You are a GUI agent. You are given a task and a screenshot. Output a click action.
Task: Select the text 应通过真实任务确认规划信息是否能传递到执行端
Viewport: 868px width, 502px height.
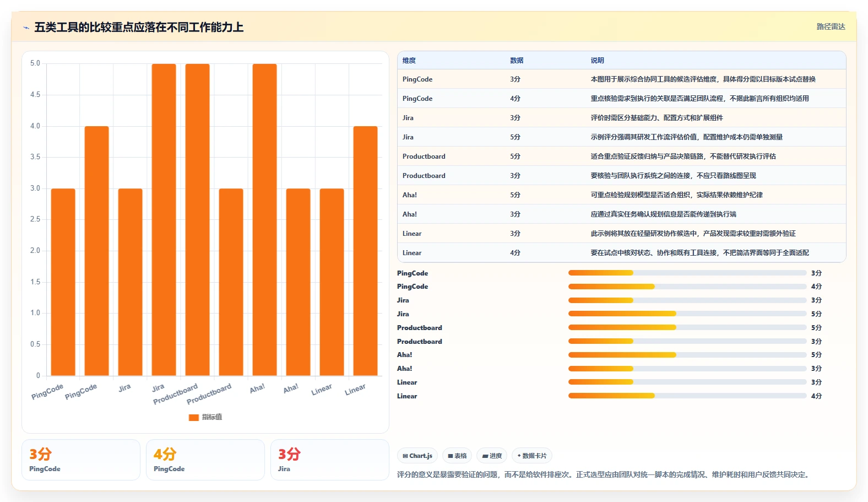(664, 214)
